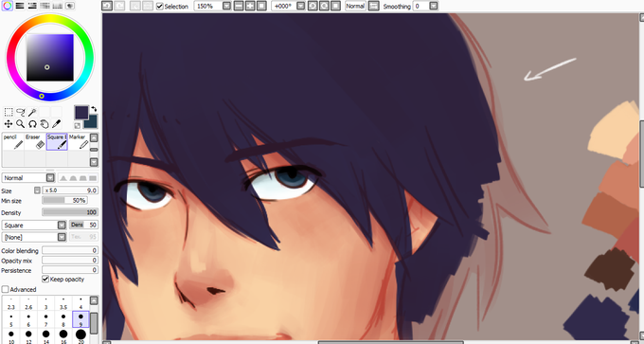
Task: Select the Zoom magnifier tool
Action: (x=21, y=124)
